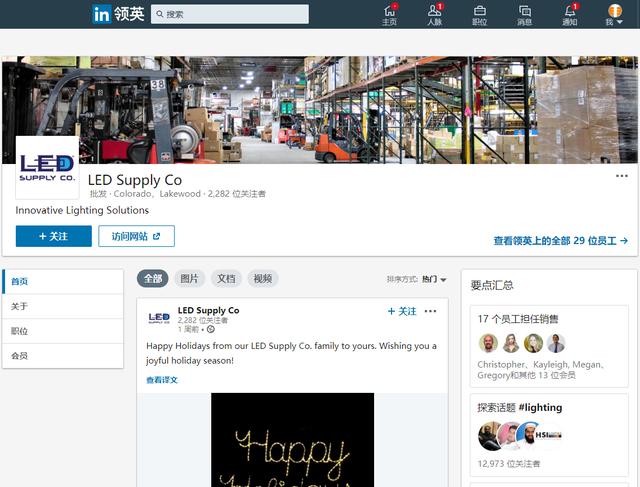
Task: Open the post options ellipsis menu
Action: [x=430, y=311]
